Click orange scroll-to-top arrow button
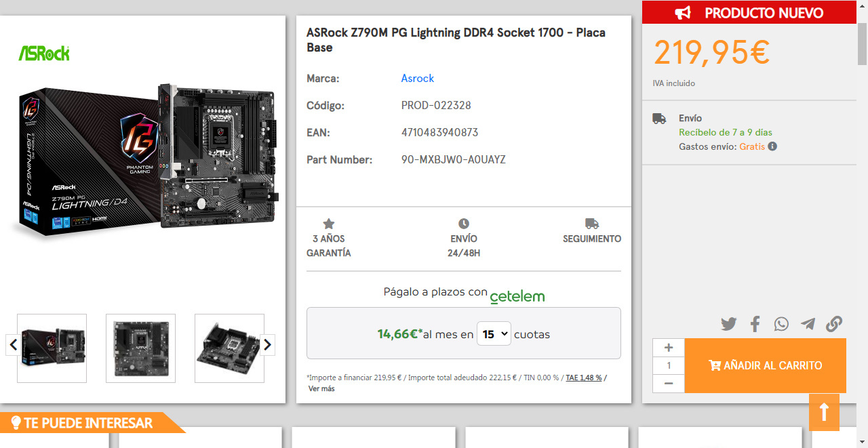The height and width of the screenshot is (448, 868). click(x=824, y=412)
